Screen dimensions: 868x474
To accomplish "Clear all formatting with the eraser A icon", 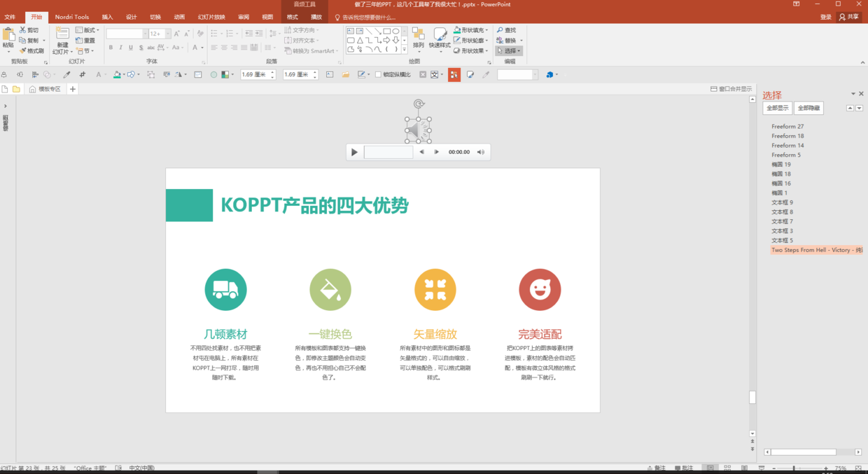I will [x=200, y=34].
